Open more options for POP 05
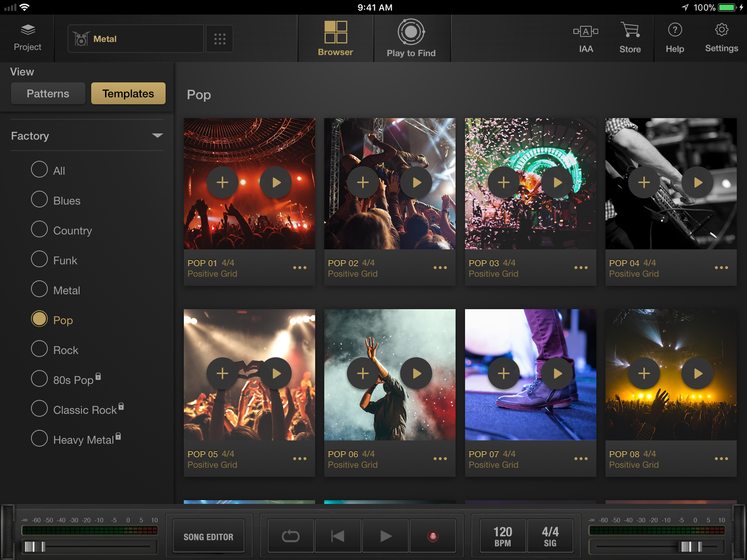Viewport: 747px width, 560px height. point(300,459)
